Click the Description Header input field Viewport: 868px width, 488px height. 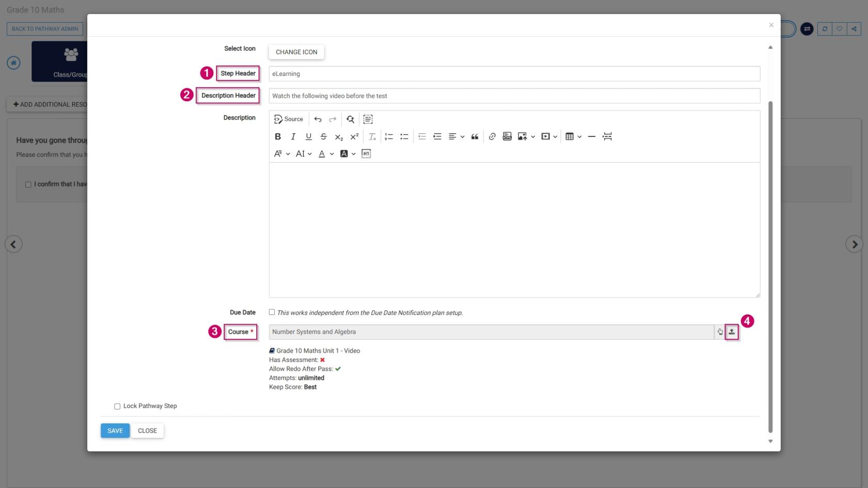click(514, 96)
